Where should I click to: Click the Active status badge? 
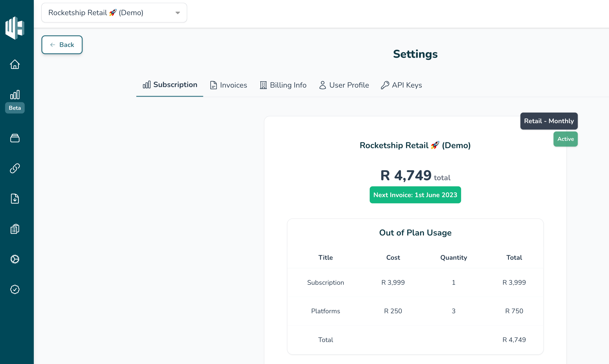[565, 139]
